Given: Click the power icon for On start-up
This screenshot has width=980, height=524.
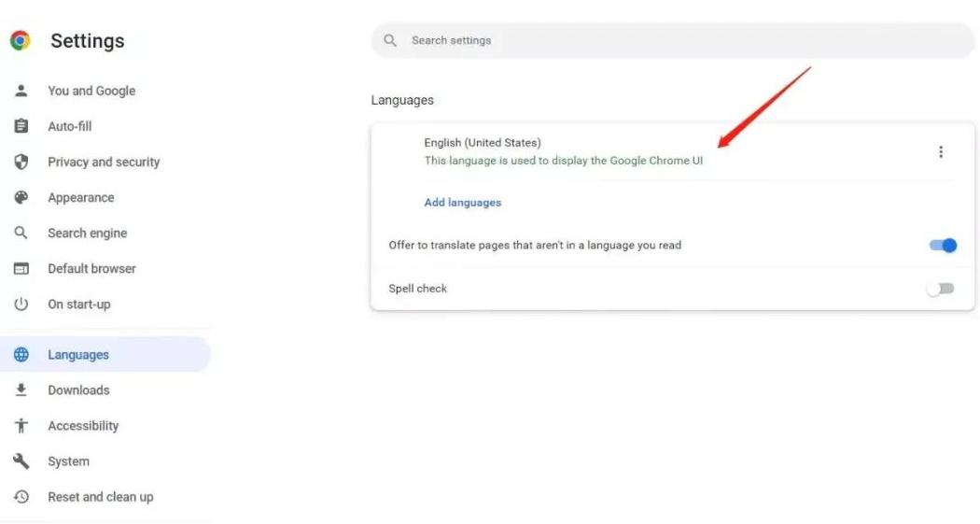Looking at the screenshot, I should tap(21, 304).
